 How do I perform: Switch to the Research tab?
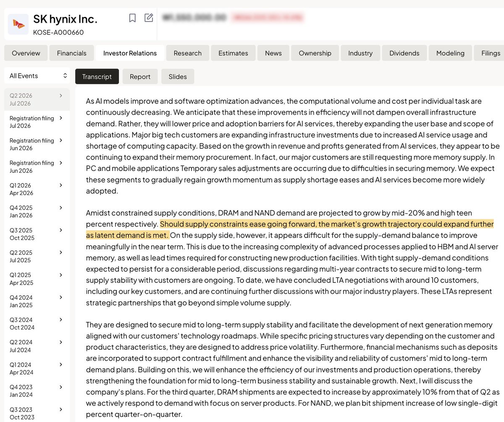coord(188,53)
